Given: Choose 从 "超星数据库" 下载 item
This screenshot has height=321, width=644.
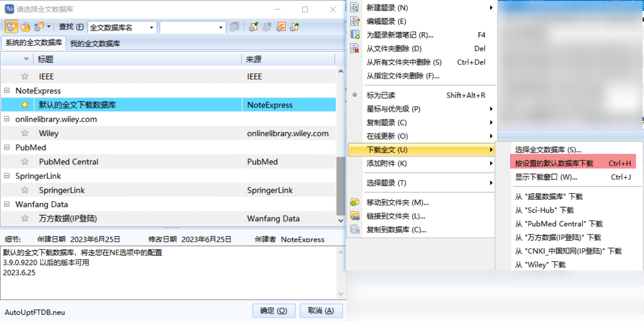Looking at the screenshot, I should tap(568, 196).
